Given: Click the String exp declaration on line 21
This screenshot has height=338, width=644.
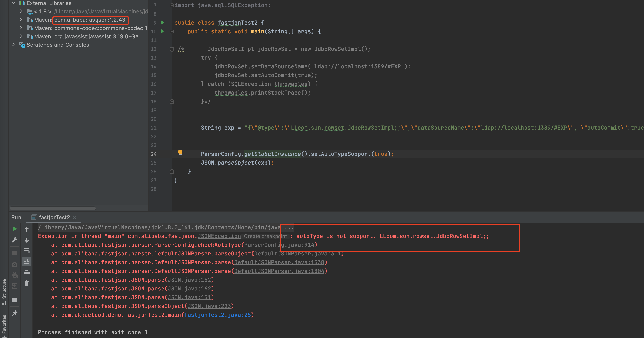Looking at the screenshot, I should (218, 128).
